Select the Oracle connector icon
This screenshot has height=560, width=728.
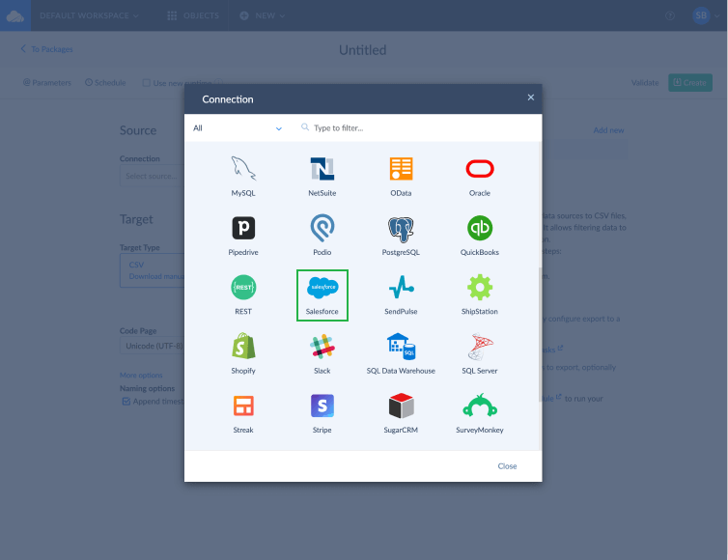tap(480, 169)
